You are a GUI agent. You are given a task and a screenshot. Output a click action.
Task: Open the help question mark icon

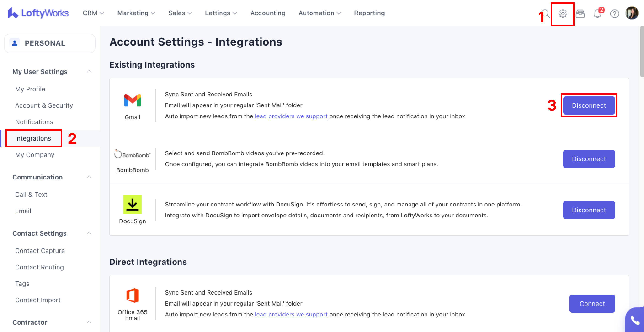pos(615,13)
